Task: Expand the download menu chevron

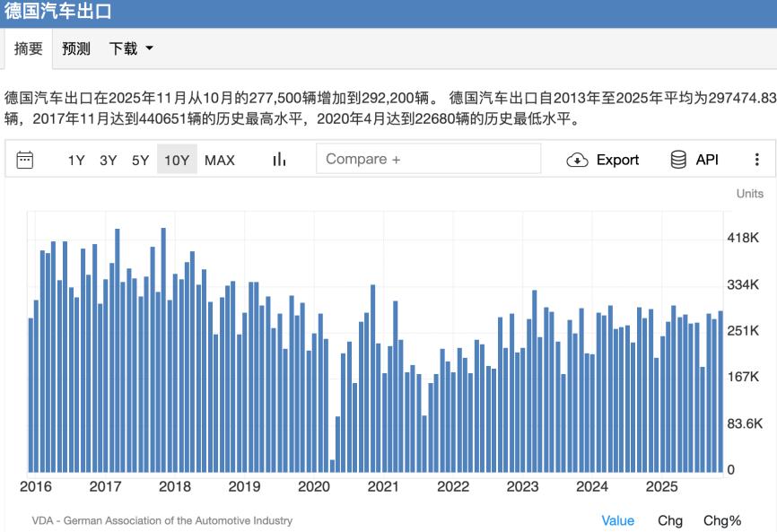Action: pos(151,48)
